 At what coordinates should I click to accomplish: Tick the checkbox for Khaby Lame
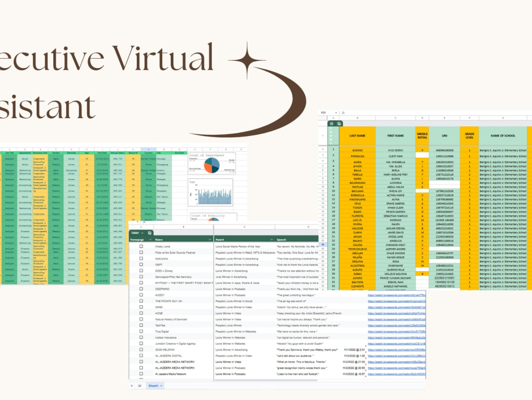pos(141,247)
